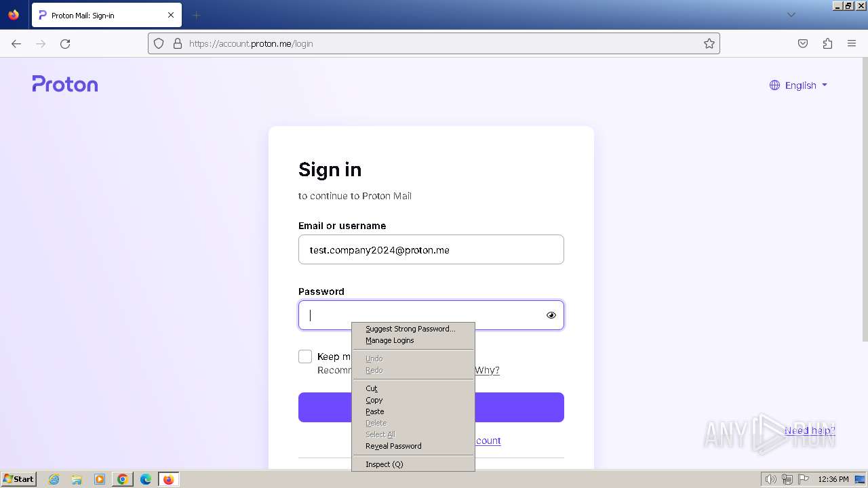The image size is (868, 488).
Task: Open volume speaker tray icon
Action: [x=771, y=479]
